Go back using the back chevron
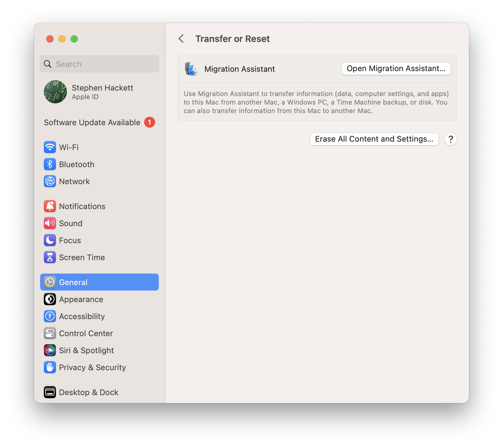 [x=181, y=39]
